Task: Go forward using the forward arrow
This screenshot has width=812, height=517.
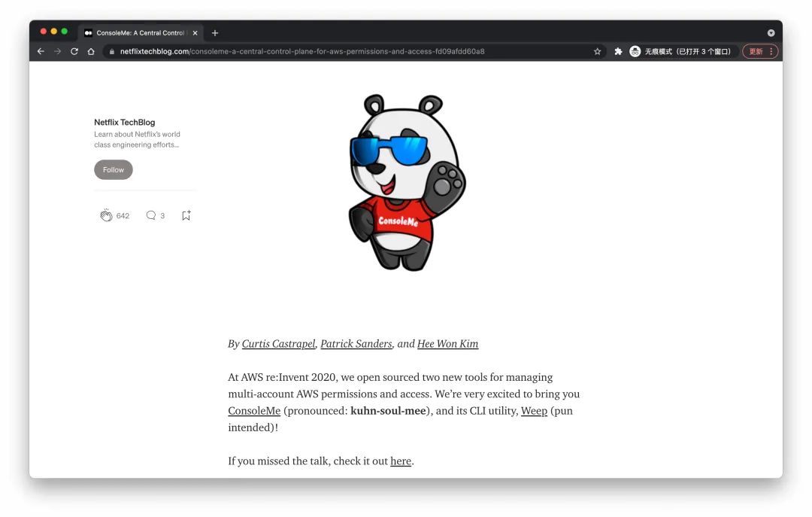Action: (x=57, y=51)
